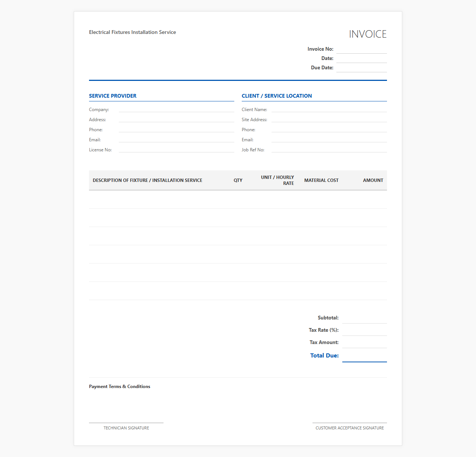Click the License No field
The image size is (476, 457).
(176, 150)
